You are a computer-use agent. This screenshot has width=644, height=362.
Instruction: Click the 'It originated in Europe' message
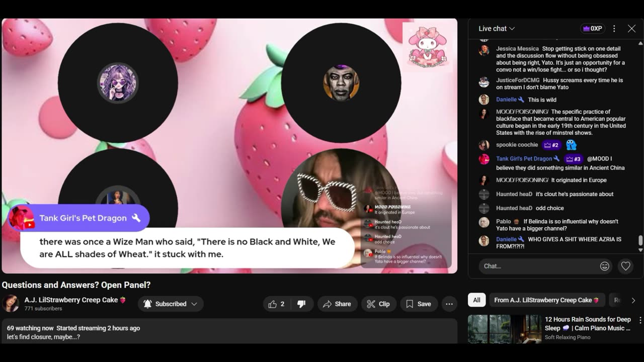pos(579,180)
